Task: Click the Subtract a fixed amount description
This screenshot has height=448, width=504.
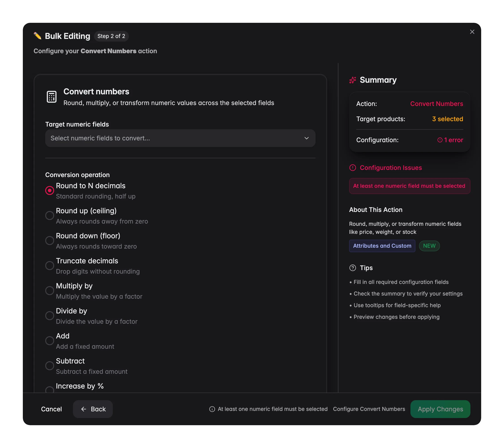Action: (92, 372)
